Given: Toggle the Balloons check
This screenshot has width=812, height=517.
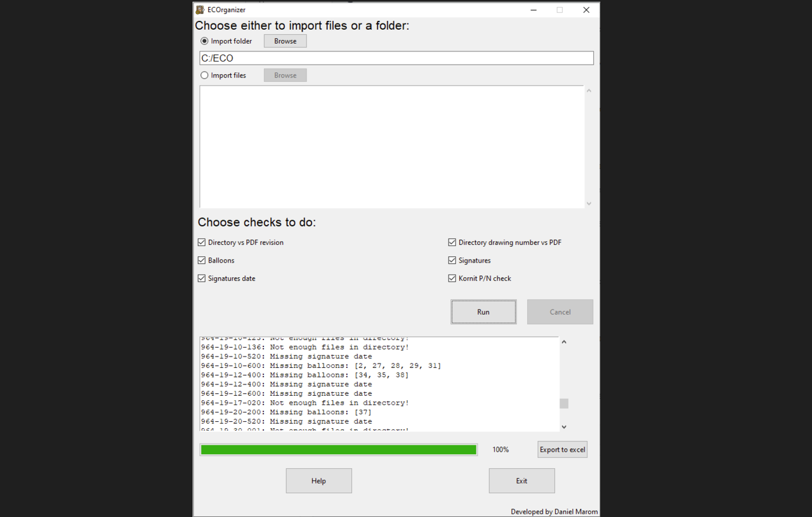Looking at the screenshot, I should click(201, 260).
